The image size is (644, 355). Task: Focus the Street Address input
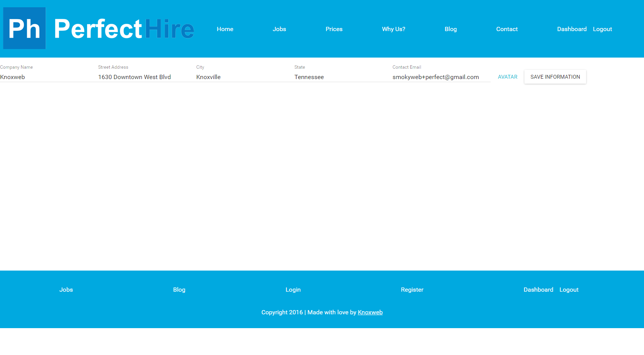147,77
